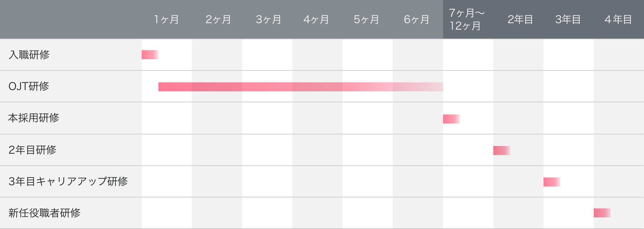Click the 1ヶ月 column header

[167, 19]
